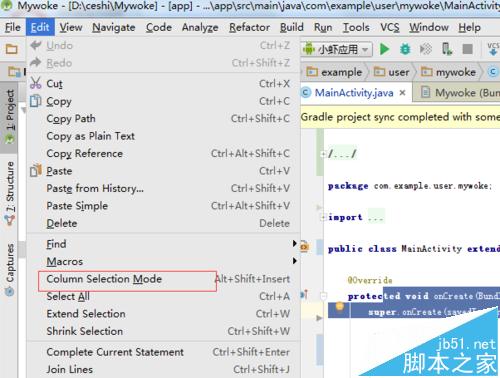The width and height of the screenshot is (500, 378).
Task: Click the Stop gray square icon
Action: [467, 49]
